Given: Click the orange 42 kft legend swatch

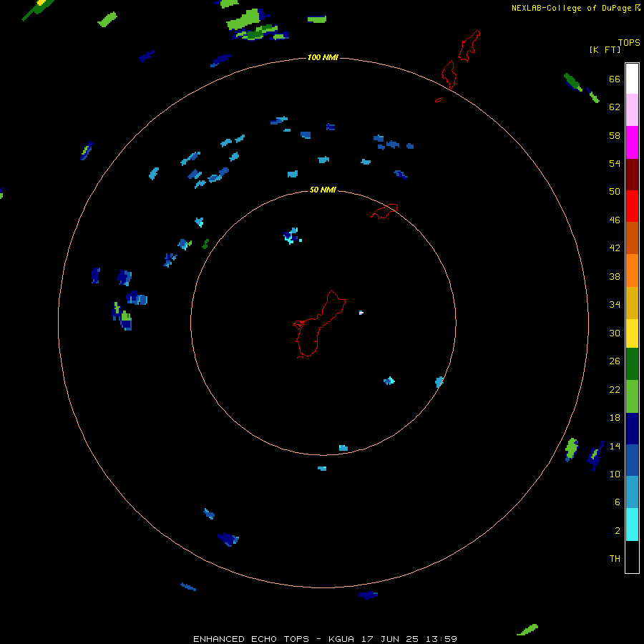Looking at the screenshot, I should point(632,270).
